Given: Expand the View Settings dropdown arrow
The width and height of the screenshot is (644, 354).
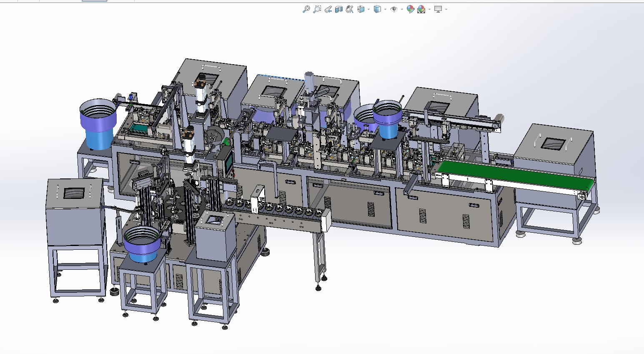Looking at the screenshot, I should coord(446,9).
